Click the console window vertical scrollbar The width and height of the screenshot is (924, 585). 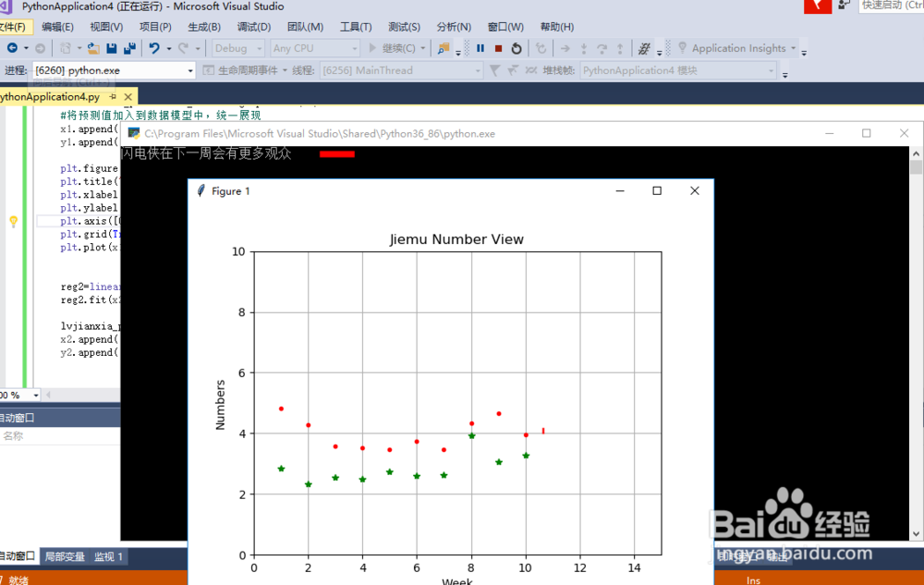916,343
